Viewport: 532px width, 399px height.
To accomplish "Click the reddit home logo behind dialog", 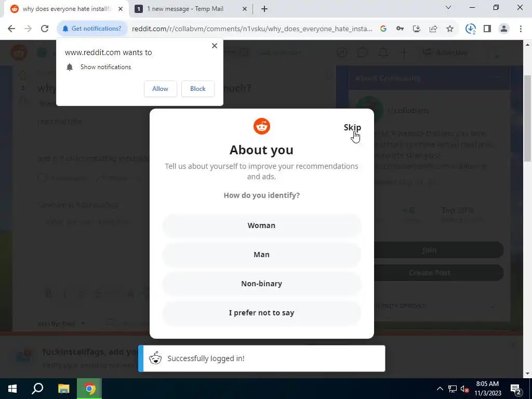I will [19, 52].
